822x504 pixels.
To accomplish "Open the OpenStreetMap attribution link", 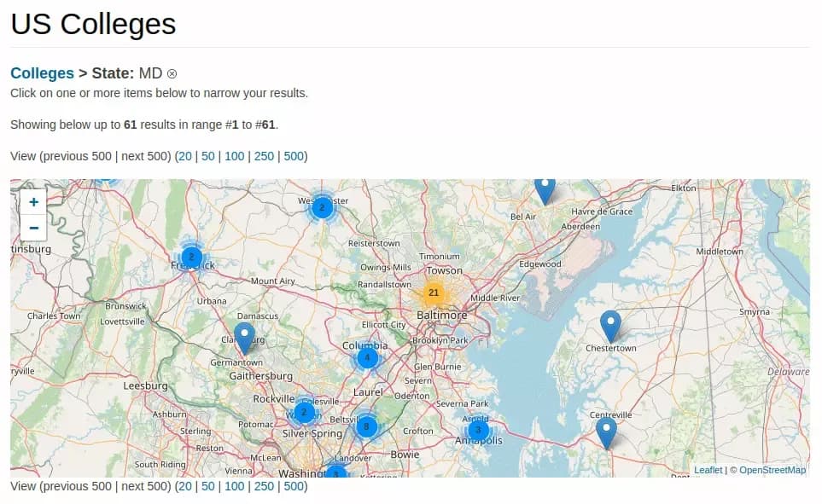I will click(772, 469).
